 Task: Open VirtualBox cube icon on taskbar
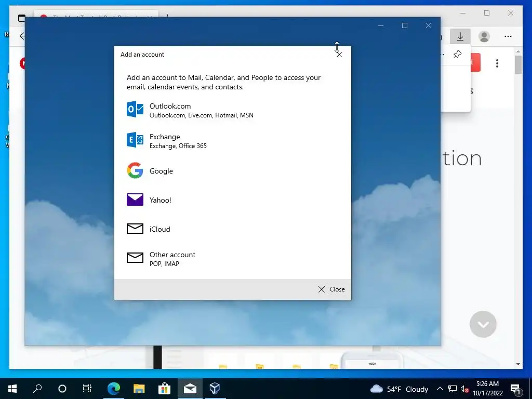(x=215, y=389)
